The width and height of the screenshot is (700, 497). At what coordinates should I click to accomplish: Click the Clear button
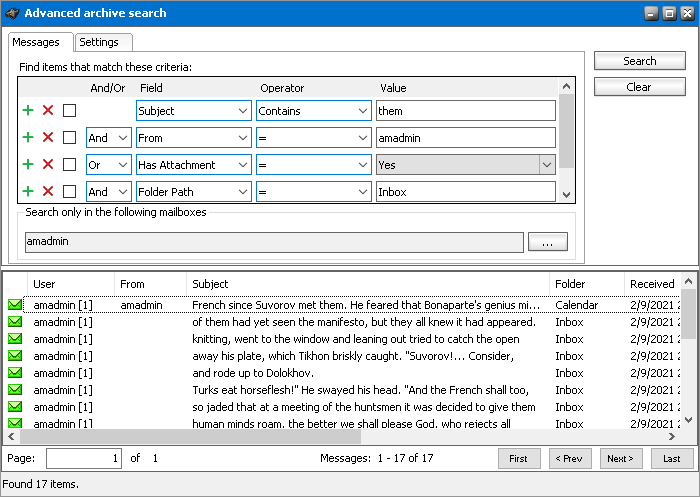coord(639,87)
